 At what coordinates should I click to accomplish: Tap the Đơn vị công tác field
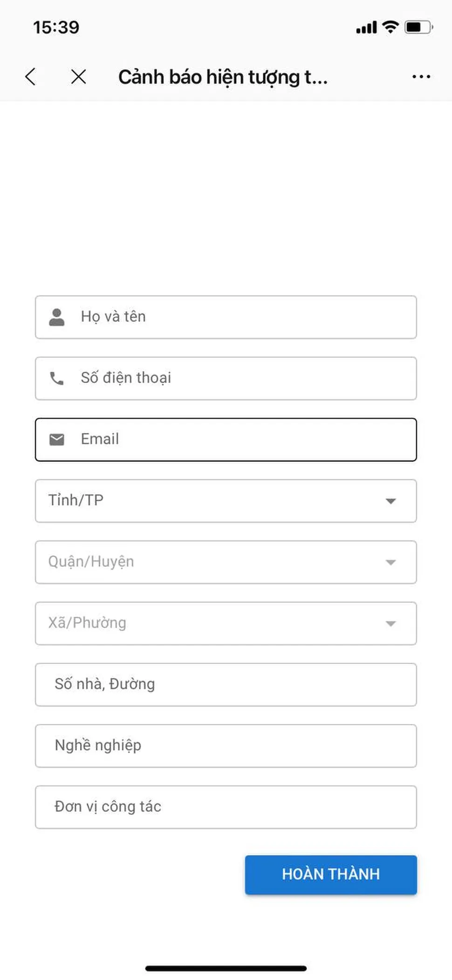click(x=226, y=806)
